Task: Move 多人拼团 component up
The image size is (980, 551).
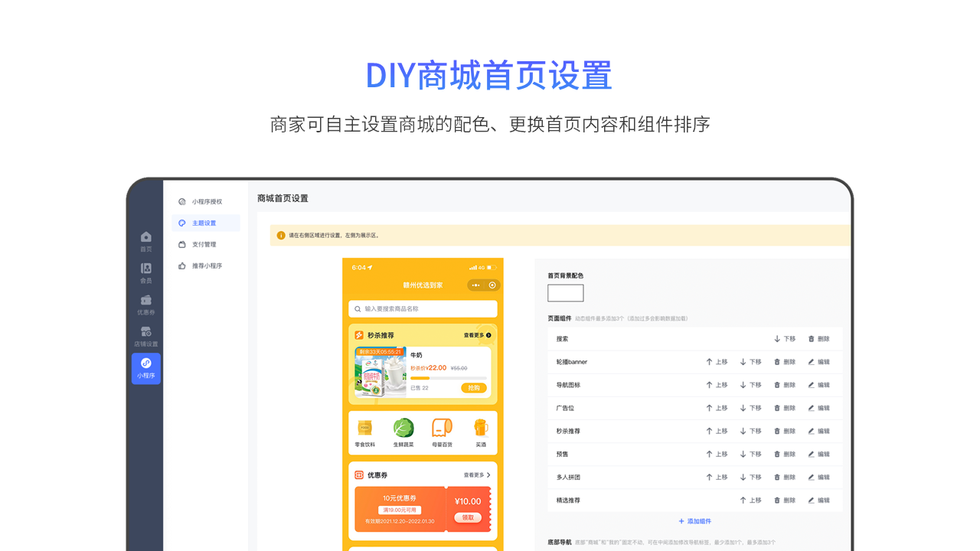Action: pos(717,477)
